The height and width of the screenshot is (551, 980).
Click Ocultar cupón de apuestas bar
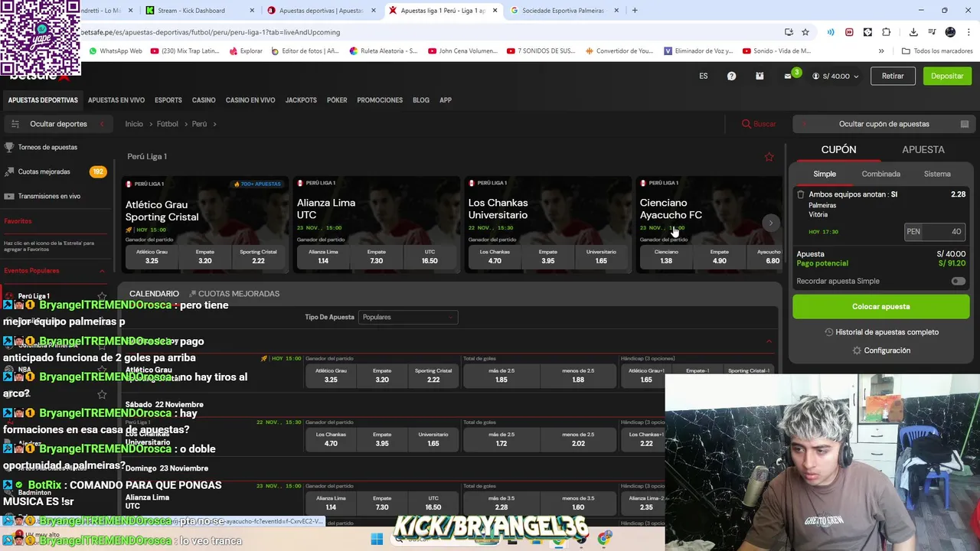pos(884,124)
